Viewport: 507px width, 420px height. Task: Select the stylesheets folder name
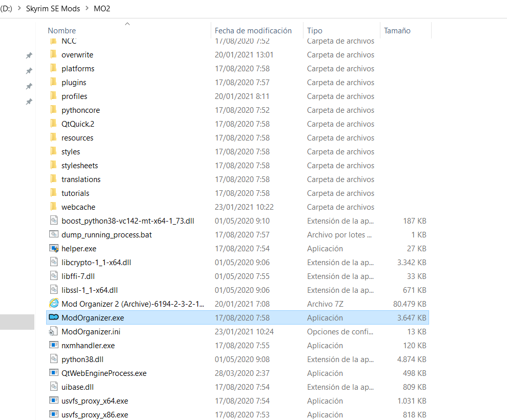pyautogui.click(x=79, y=165)
